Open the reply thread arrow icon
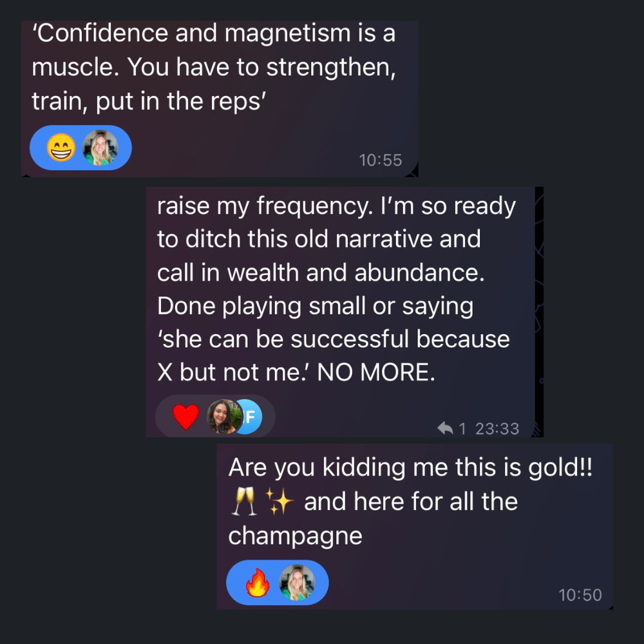The image size is (644, 644). pyautogui.click(x=445, y=428)
